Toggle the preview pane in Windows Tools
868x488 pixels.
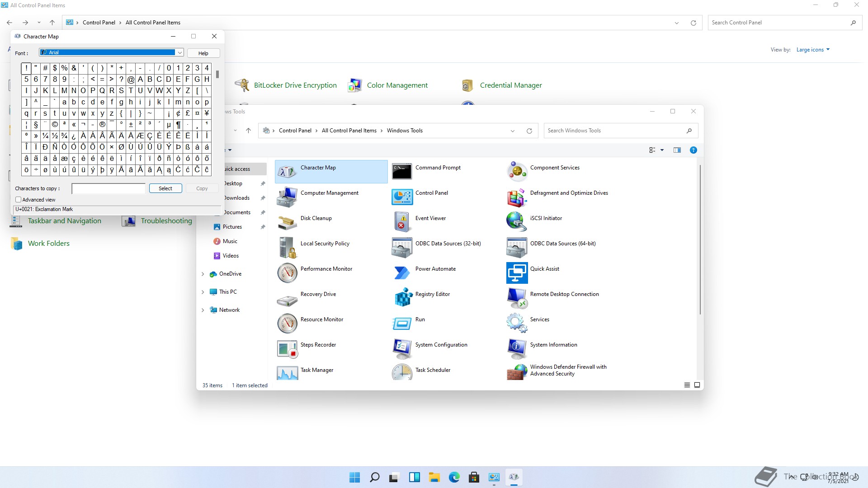pos(677,150)
